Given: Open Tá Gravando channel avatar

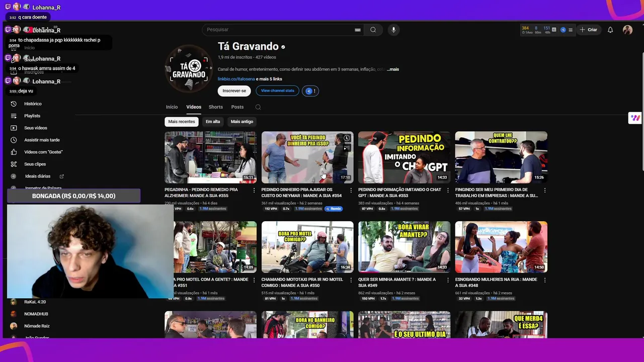Looking at the screenshot, I should [x=189, y=69].
